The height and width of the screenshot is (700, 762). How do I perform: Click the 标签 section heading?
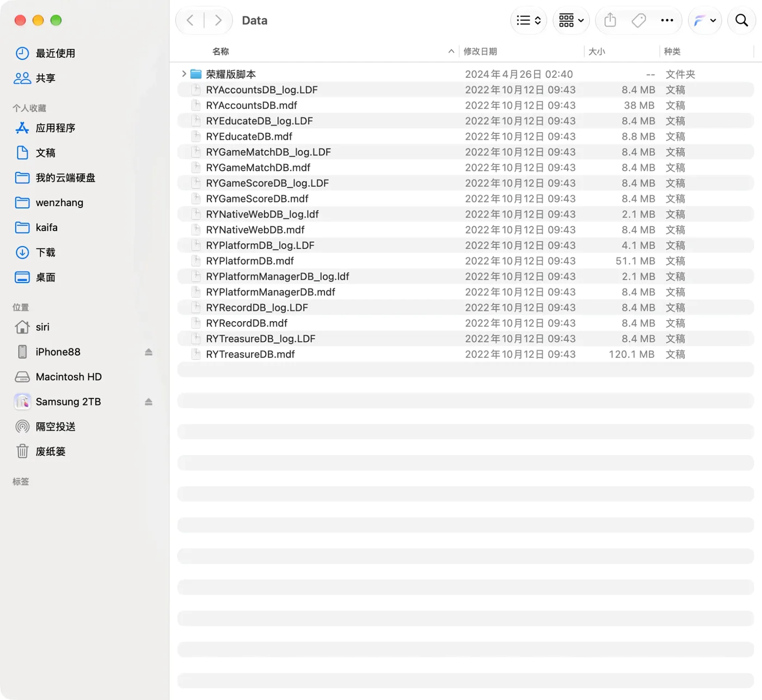click(x=21, y=481)
